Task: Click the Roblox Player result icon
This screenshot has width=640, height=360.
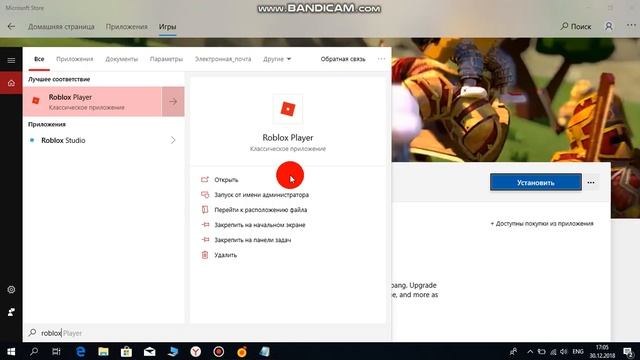Action: pos(36,101)
